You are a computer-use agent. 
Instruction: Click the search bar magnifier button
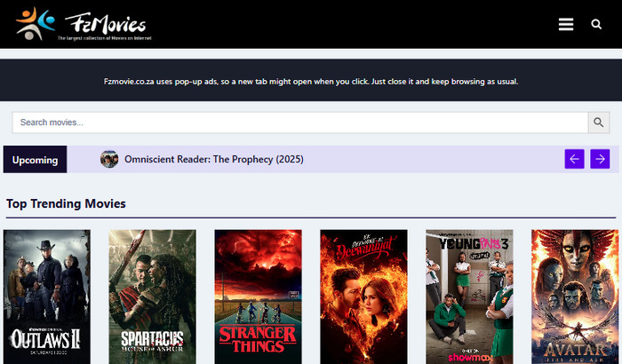pos(599,123)
